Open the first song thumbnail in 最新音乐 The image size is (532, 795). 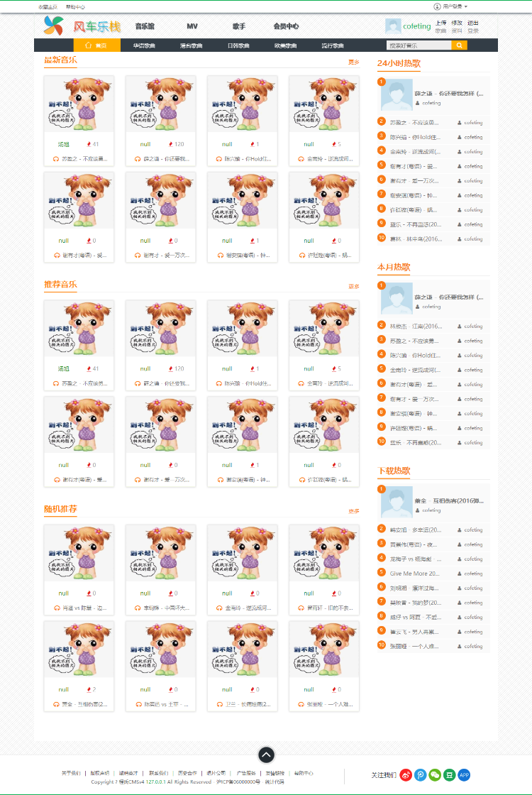click(79, 104)
